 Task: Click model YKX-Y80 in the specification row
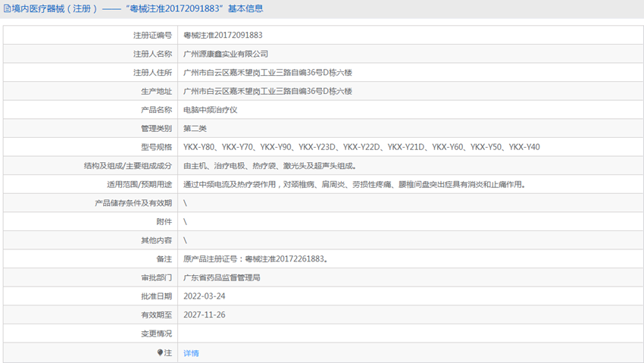click(x=199, y=147)
